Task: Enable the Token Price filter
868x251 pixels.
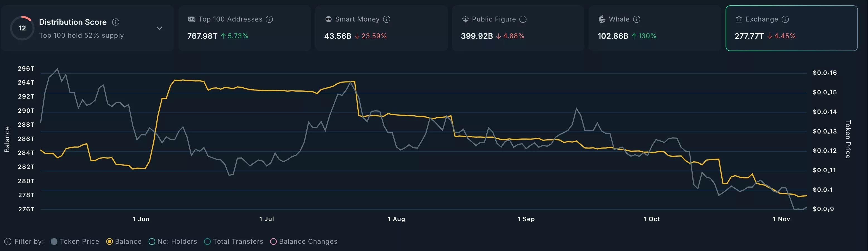Action: coord(54,242)
